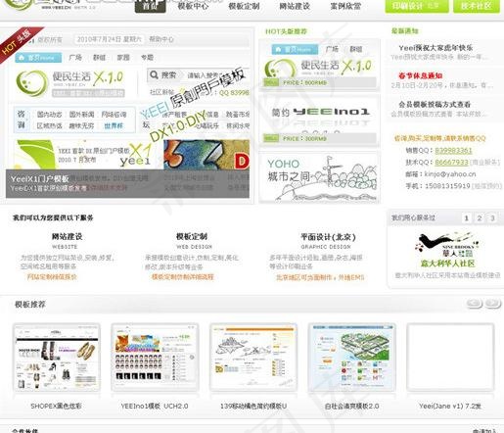Click the 最新通知 section heading

click(x=405, y=31)
